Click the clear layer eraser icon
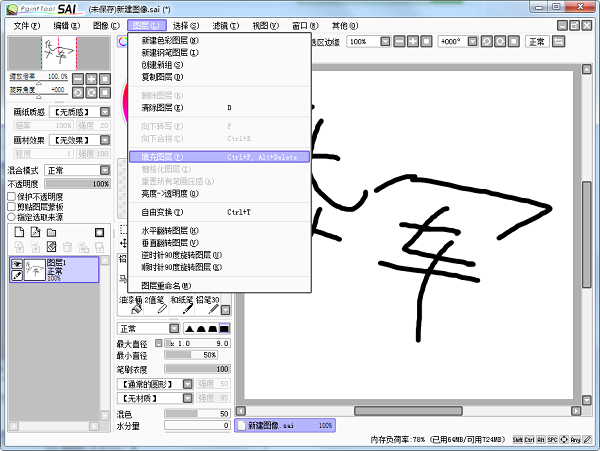This screenshot has height=451, width=600. coord(51,247)
